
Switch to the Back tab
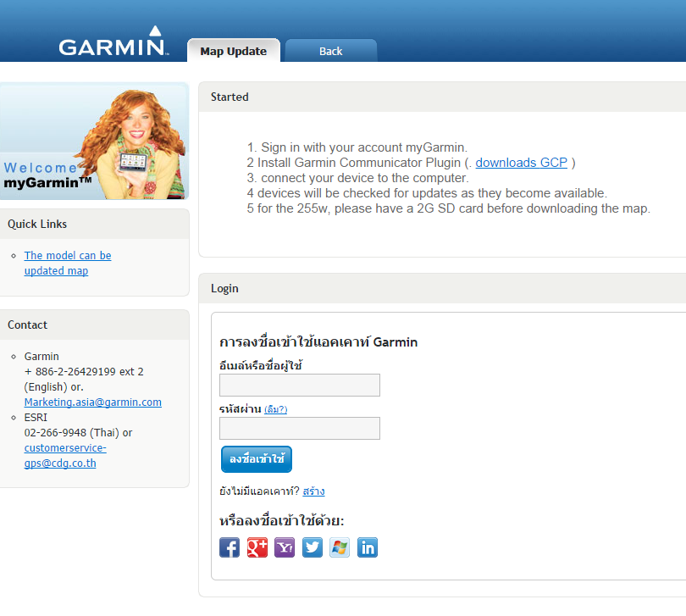click(x=331, y=51)
